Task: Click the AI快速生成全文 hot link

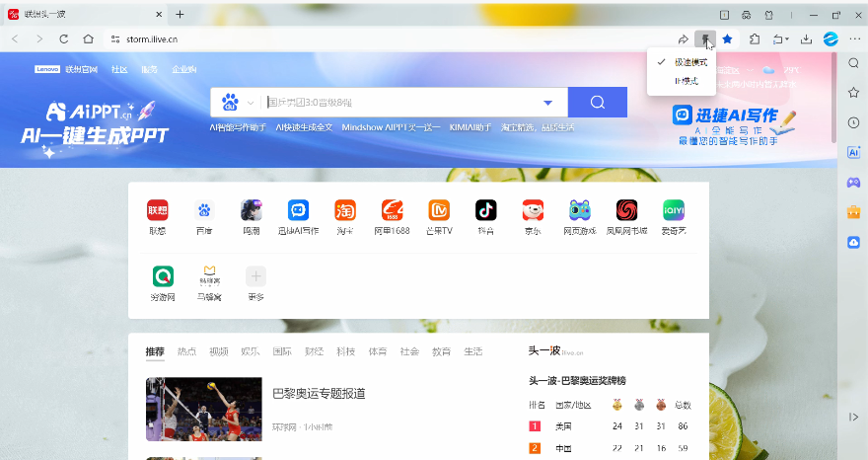Action: point(304,127)
